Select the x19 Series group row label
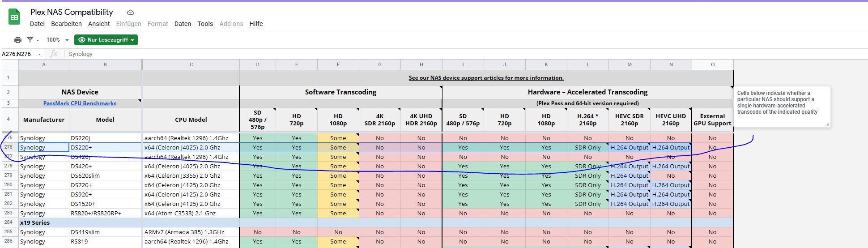 click(35, 222)
